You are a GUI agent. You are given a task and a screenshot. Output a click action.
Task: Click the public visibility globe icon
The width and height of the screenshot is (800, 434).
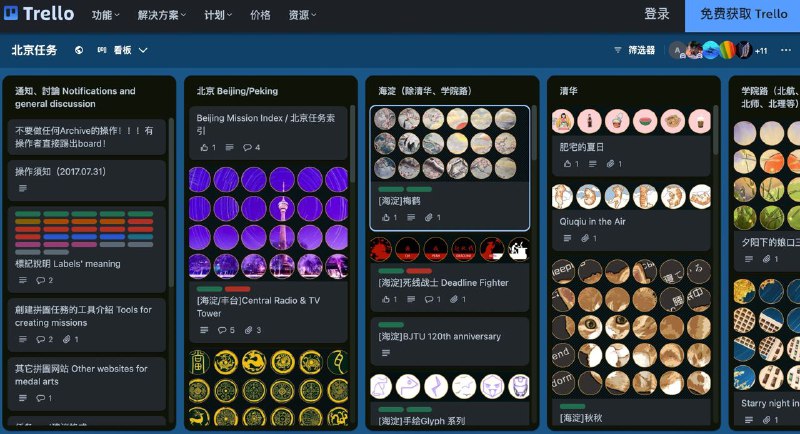(x=79, y=50)
